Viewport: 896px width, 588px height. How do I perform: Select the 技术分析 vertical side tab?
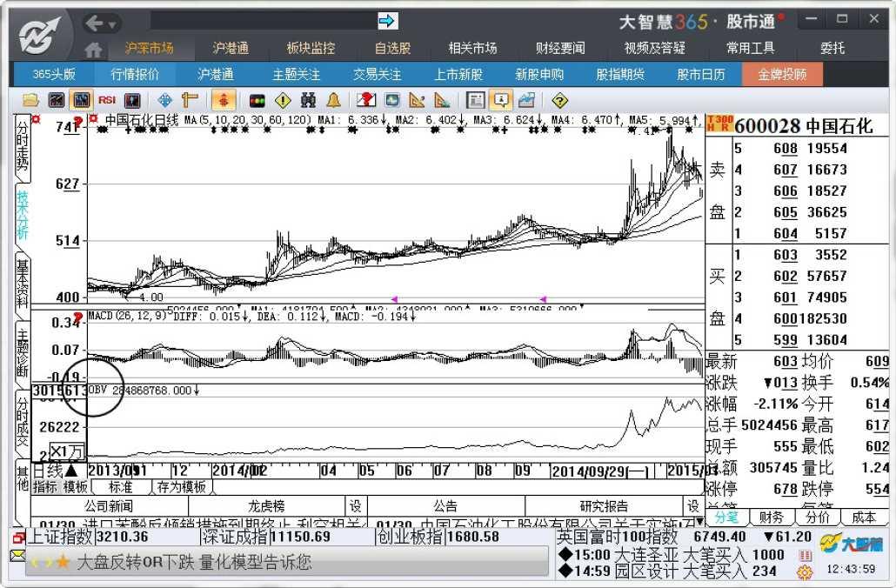(x=23, y=215)
